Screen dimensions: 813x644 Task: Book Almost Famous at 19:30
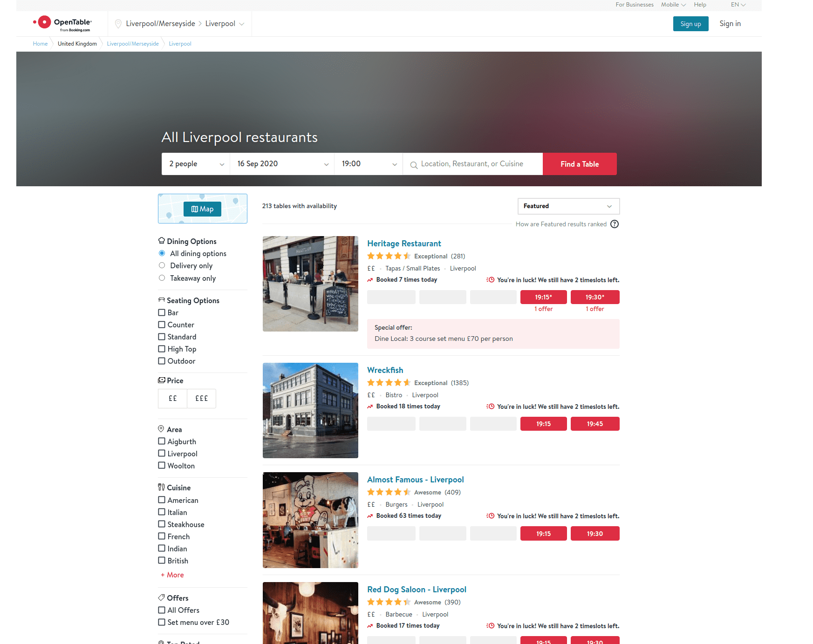595,534
